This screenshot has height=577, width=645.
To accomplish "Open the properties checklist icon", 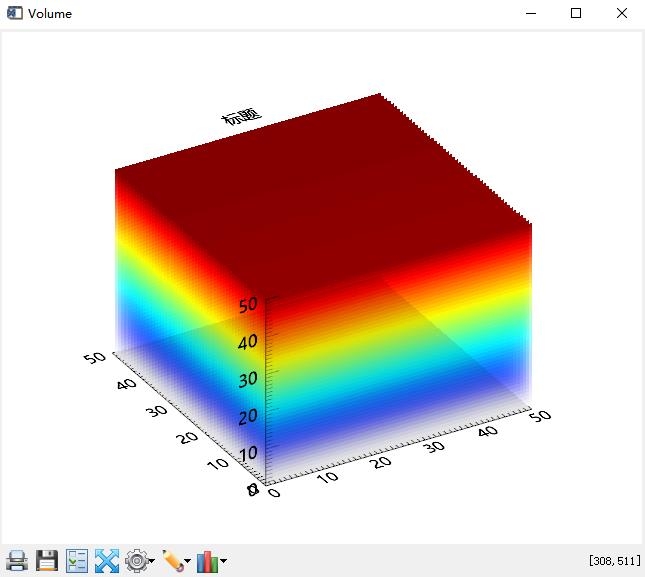I will (x=77, y=561).
